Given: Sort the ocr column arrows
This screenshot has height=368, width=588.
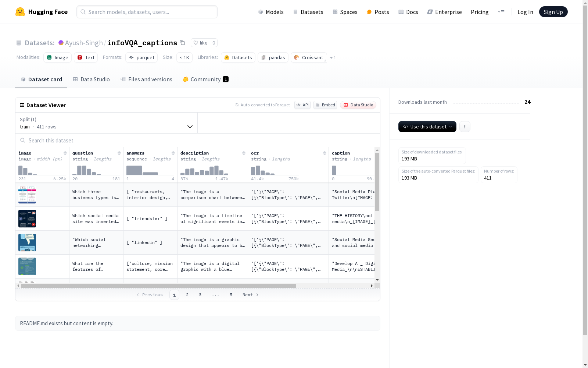Looking at the screenshot, I should [x=325, y=153].
